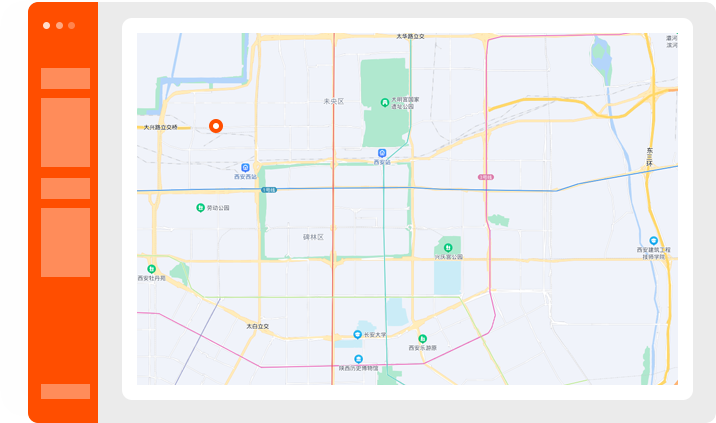
Task: Select the 西安建筑工程技师学院 school icon
Action: tap(653, 241)
